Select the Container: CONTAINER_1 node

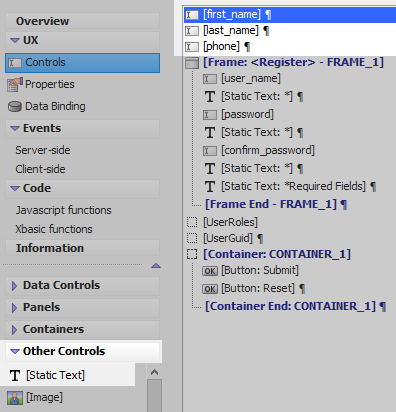[x=277, y=254]
